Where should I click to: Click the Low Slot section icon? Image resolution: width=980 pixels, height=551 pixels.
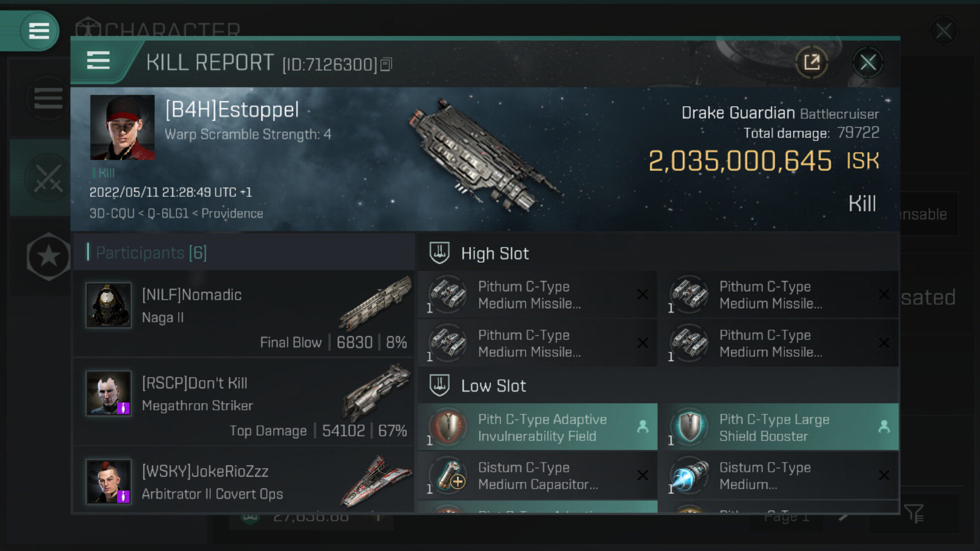(x=439, y=386)
